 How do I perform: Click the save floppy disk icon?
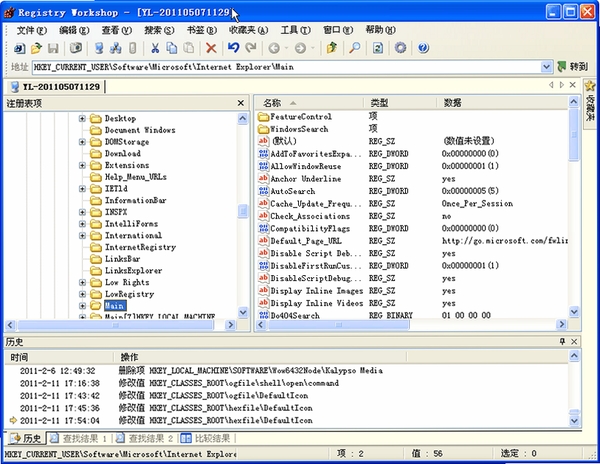click(x=53, y=48)
